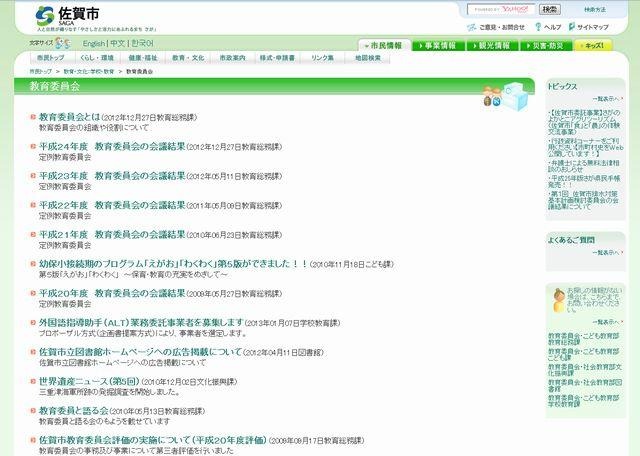Open the サイトマップ link
The height and width of the screenshot is (456, 640).
click(x=593, y=27)
